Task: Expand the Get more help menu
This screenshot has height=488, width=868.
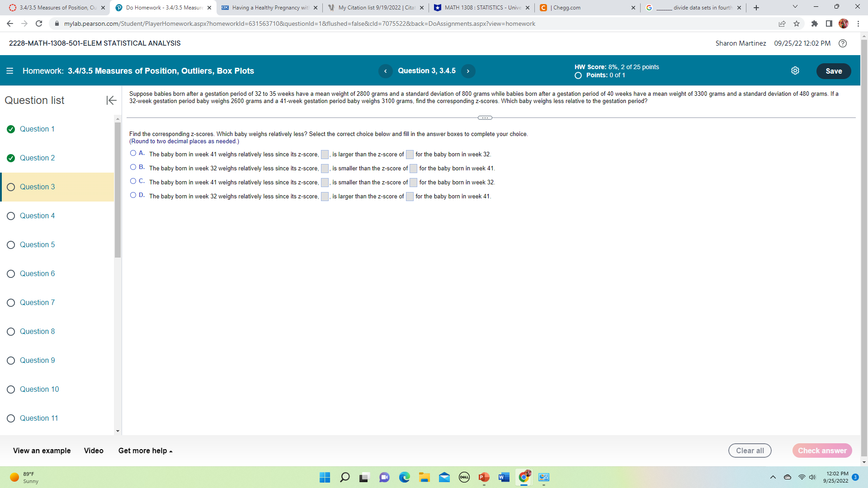Action: pyautogui.click(x=145, y=450)
